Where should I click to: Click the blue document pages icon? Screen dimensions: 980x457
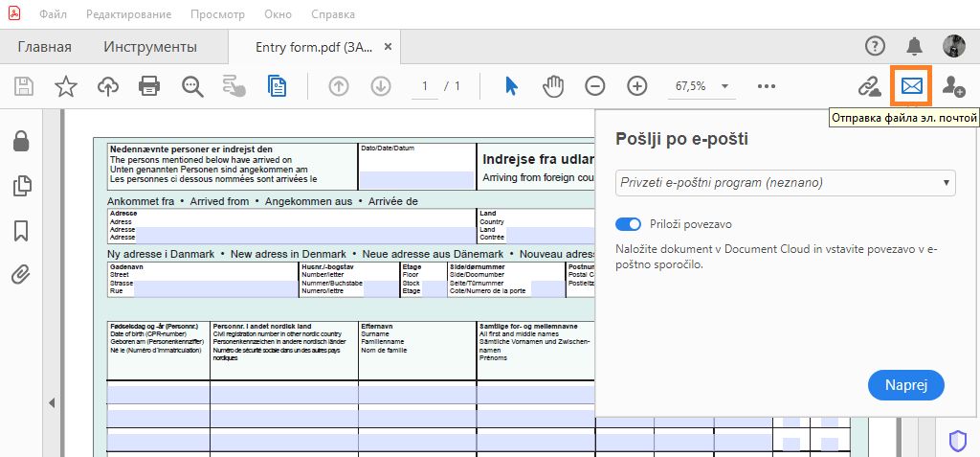pos(277,86)
